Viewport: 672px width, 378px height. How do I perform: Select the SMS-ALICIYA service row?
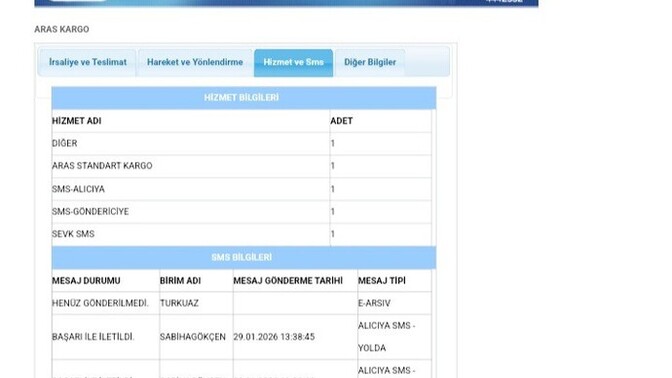[x=241, y=189]
